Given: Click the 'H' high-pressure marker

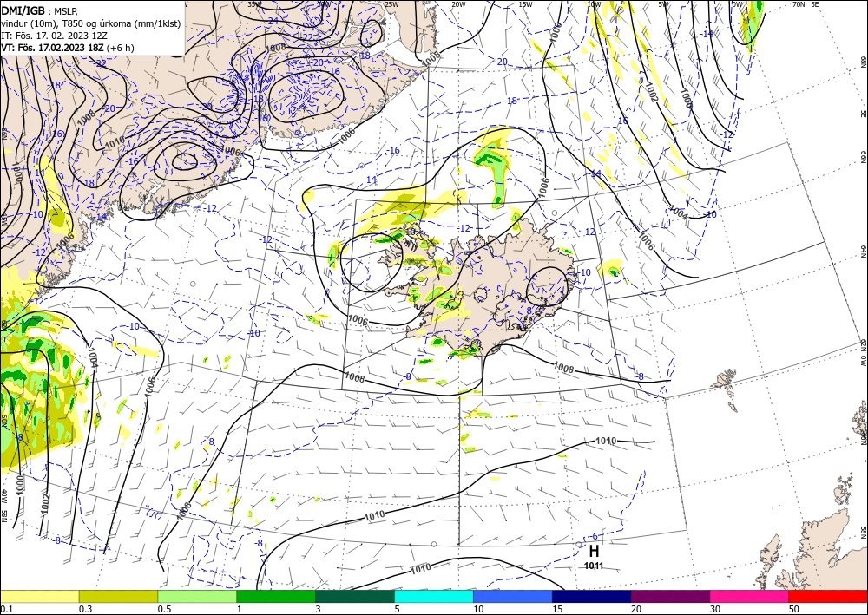Looking at the screenshot, I should pyautogui.click(x=594, y=551).
